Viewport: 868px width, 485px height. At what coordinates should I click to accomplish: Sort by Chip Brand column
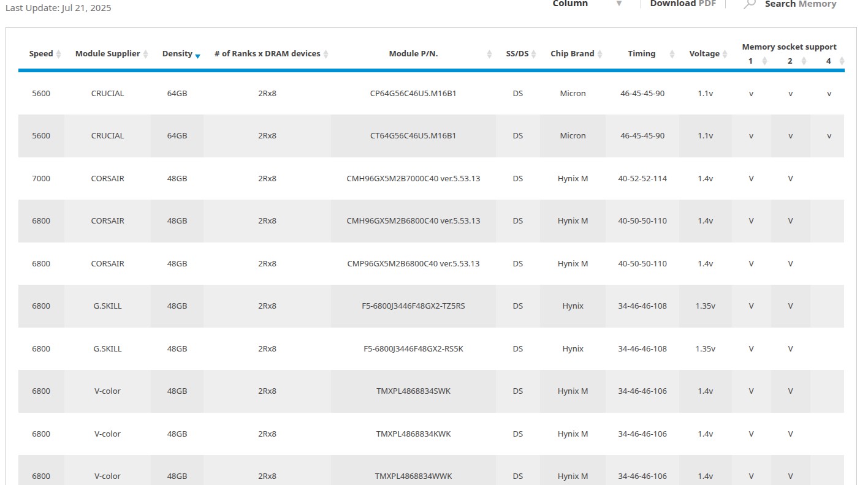(600, 55)
